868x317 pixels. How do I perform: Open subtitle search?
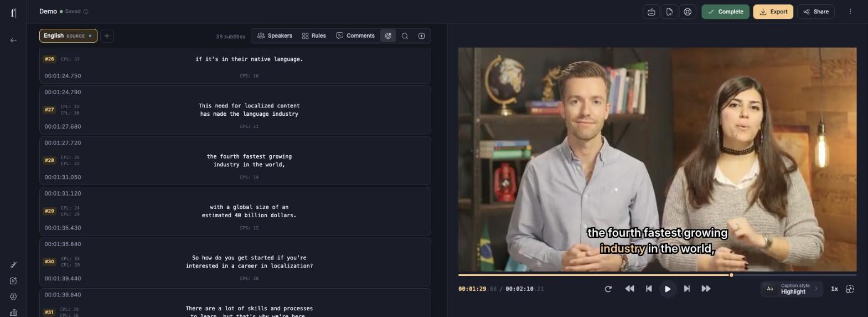[405, 36]
